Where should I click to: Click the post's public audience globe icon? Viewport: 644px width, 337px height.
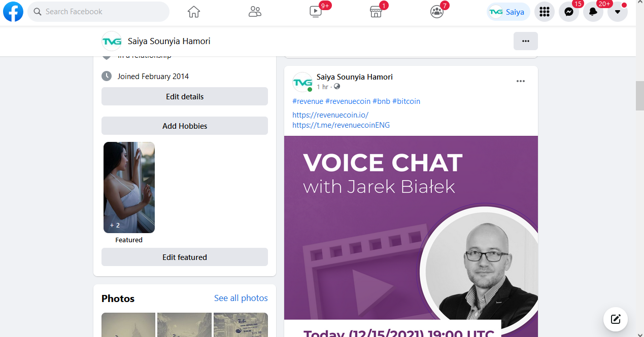pyautogui.click(x=337, y=87)
